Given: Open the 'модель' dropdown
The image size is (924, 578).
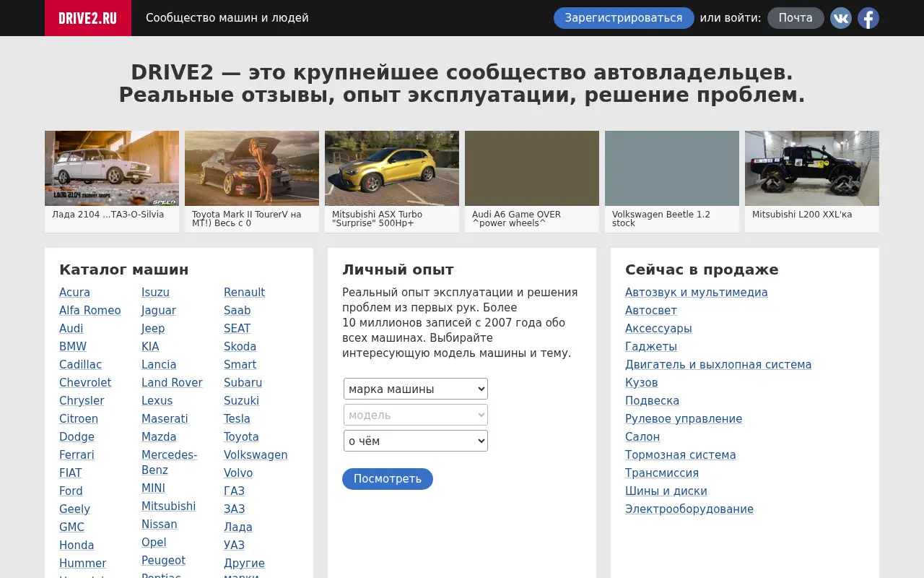Looking at the screenshot, I should (416, 415).
